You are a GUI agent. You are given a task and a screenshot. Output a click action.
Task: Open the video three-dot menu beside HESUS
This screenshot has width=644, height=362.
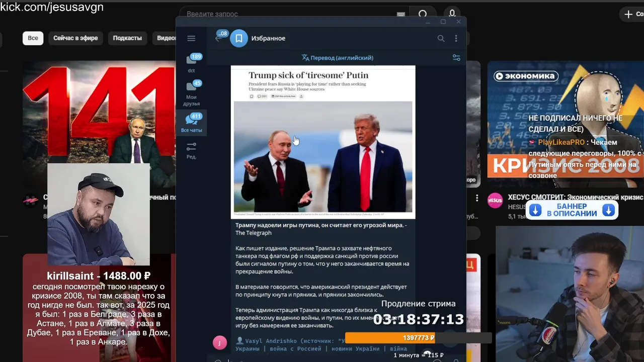tap(477, 198)
